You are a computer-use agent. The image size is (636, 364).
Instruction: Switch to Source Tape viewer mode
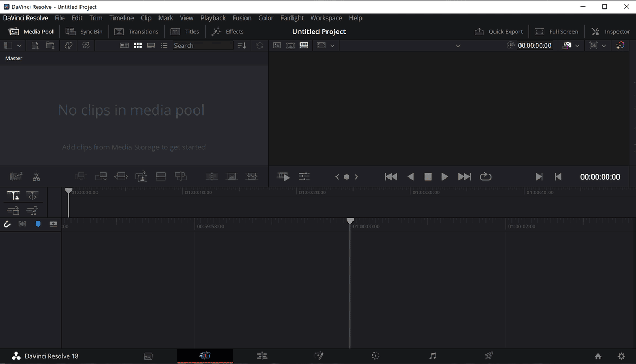click(290, 46)
